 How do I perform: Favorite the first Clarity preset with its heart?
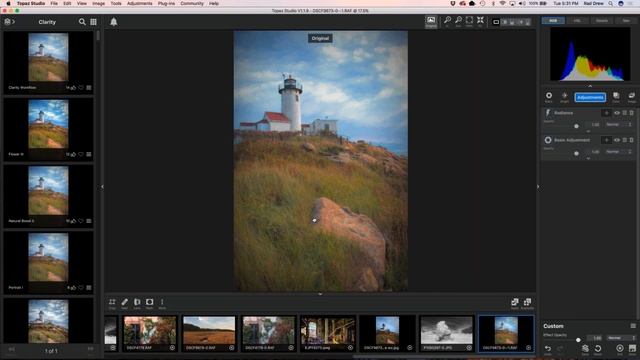point(81,88)
